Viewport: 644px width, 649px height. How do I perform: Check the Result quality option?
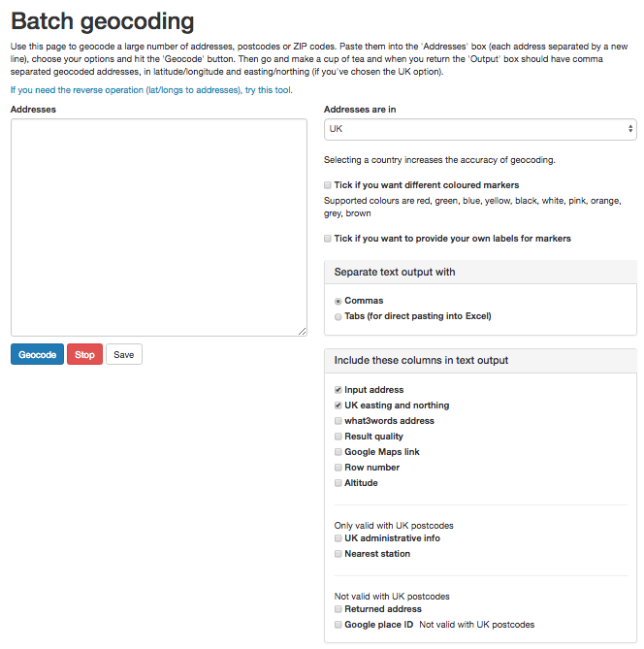pyautogui.click(x=338, y=437)
